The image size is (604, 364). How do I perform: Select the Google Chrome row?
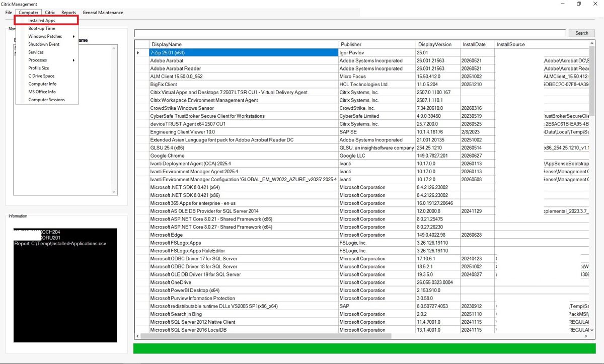coord(361,156)
